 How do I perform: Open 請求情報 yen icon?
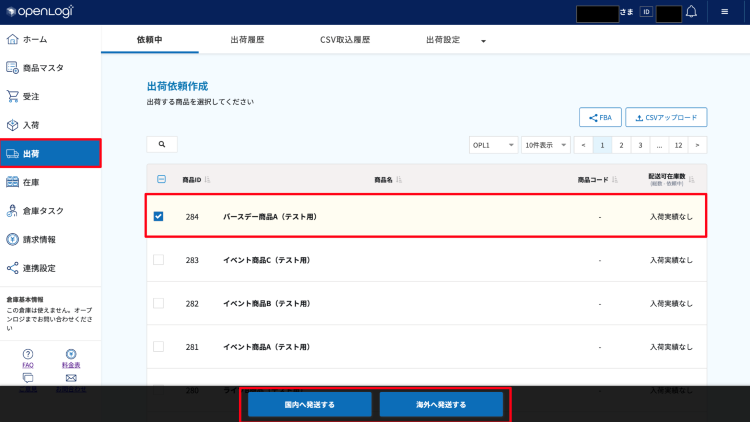pyautogui.click(x=12, y=239)
